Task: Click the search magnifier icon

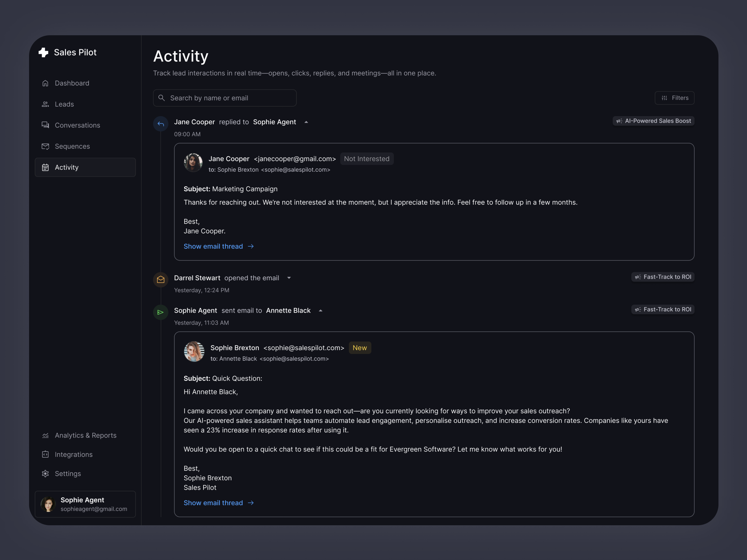Action: 162,98
